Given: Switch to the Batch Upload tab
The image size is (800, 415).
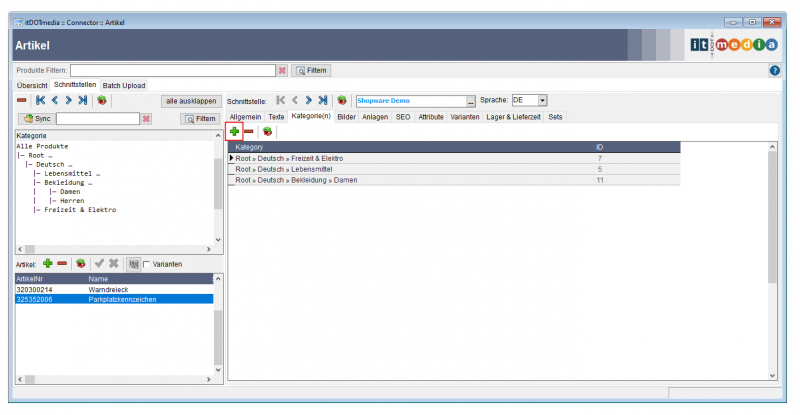Looking at the screenshot, I should pyautogui.click(x=124, y=85).
